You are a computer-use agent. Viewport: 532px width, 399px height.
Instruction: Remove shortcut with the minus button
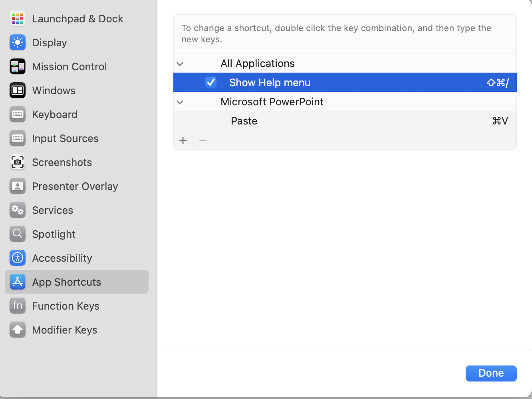(x=203, y=140)
